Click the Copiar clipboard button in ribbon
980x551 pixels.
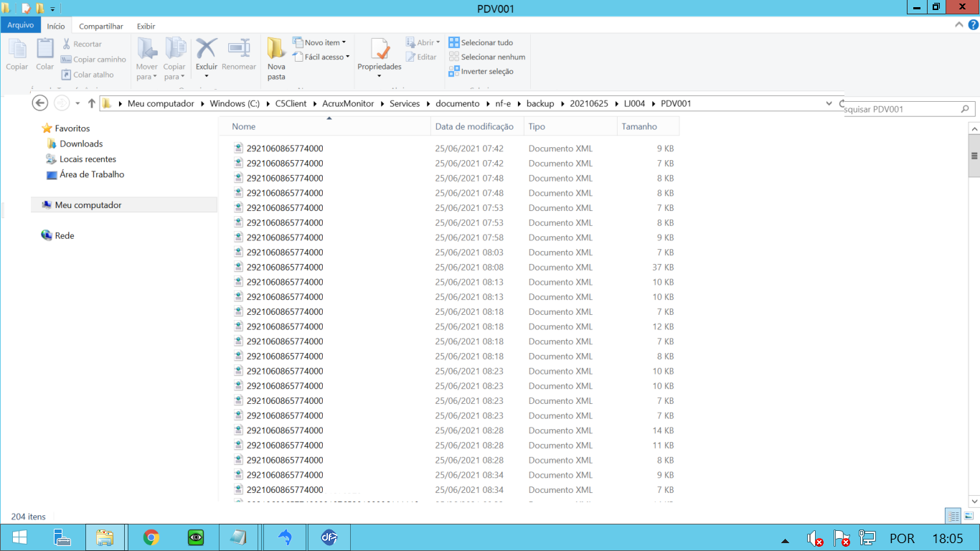tap(17, 55)
